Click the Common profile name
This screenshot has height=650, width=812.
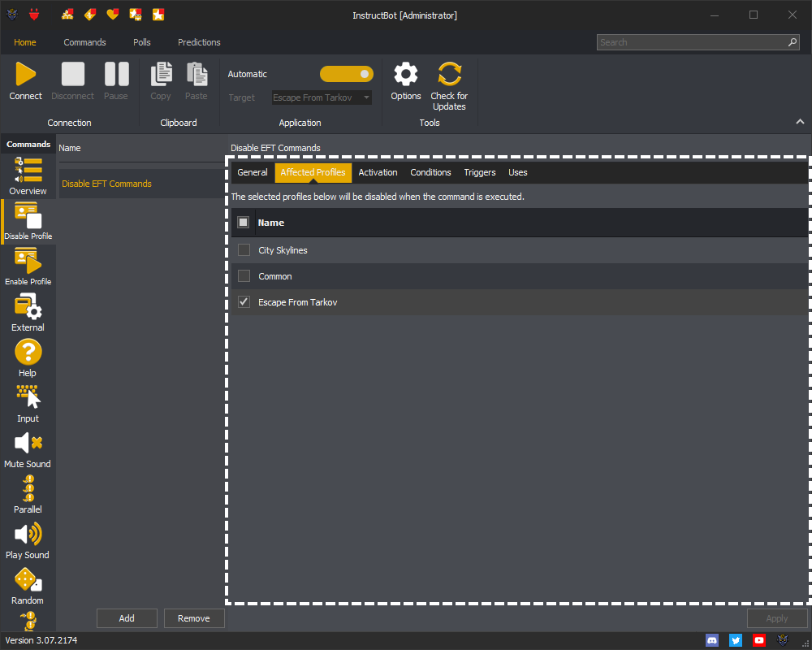(x=275, y=276)
